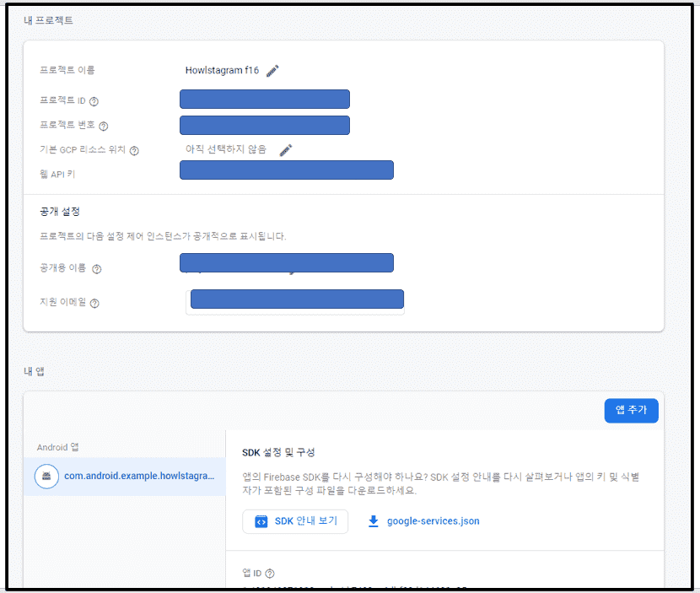Edit the project name with the pencil icon
This screenshot has width=700, height=593.
[272, 71]
